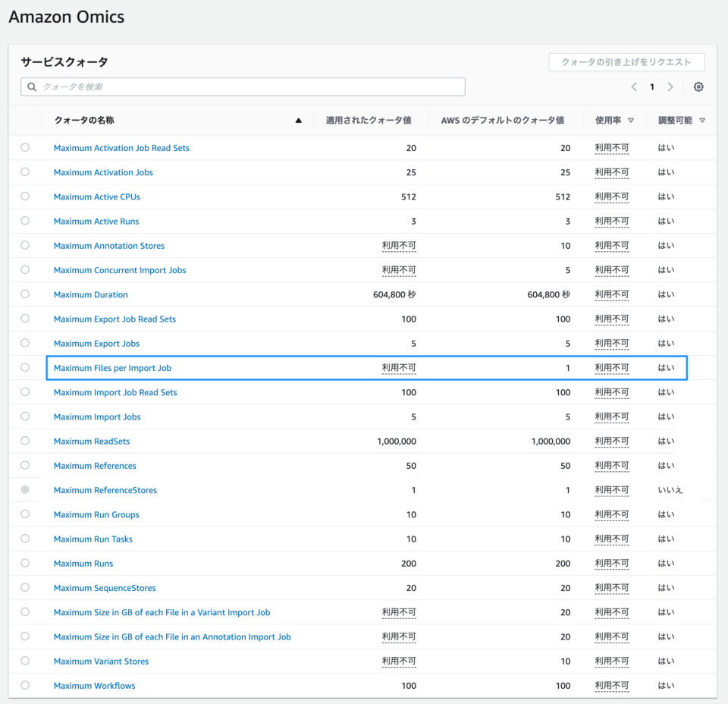This screenshot has height=704, width=728.
Task: Focus the クォータを検索 search field
Action: (243, 86)
